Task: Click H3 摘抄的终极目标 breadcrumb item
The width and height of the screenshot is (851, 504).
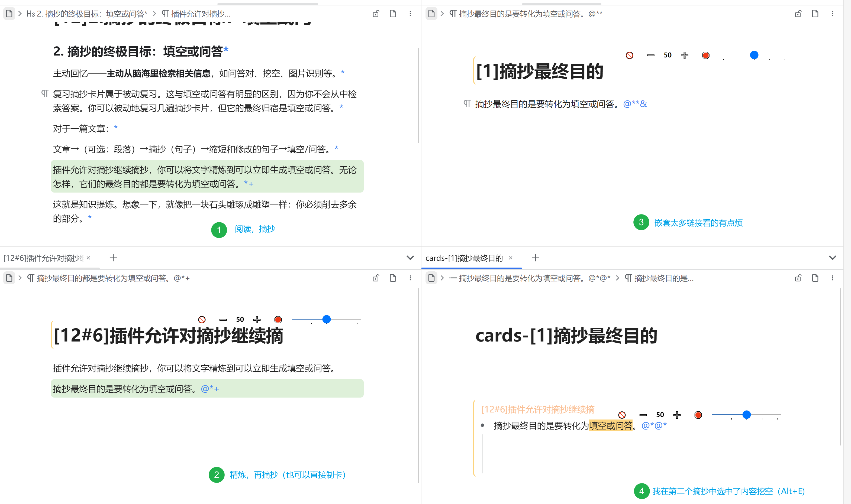Action: 87,14
